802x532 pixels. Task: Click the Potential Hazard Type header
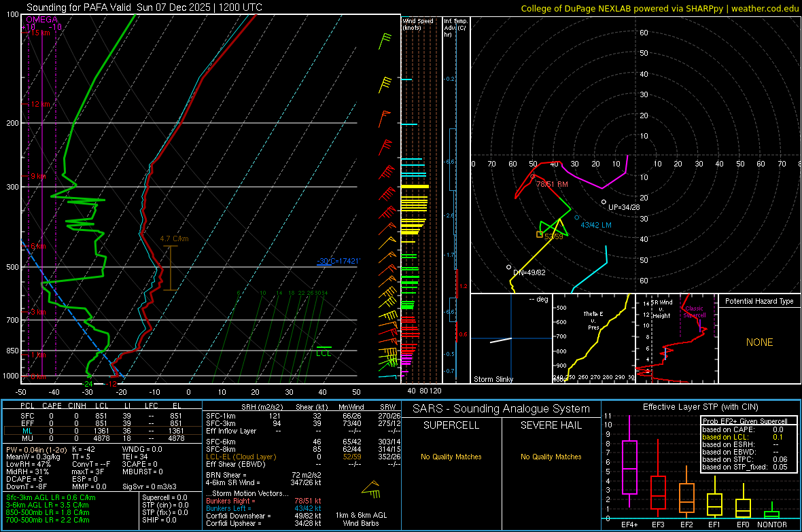(x=759, y=301)
